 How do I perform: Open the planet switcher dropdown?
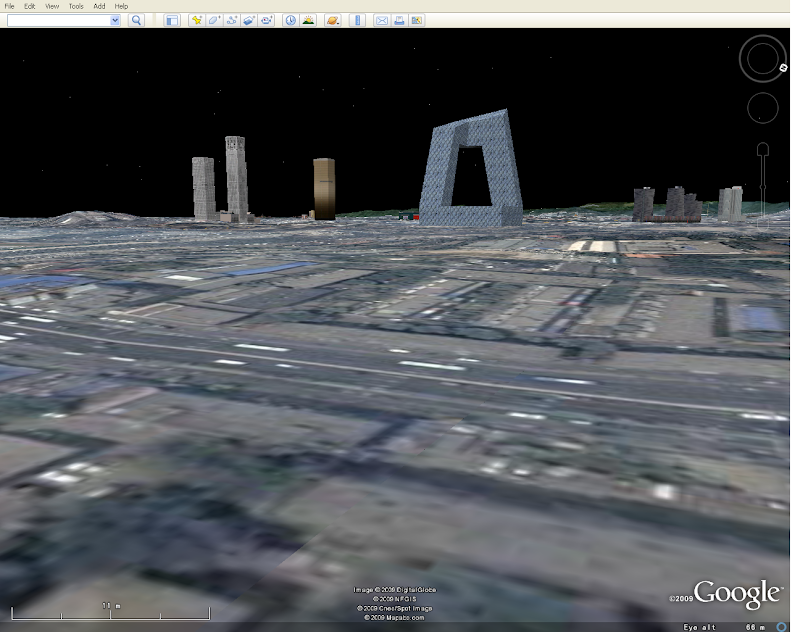[x=333, y=20]
